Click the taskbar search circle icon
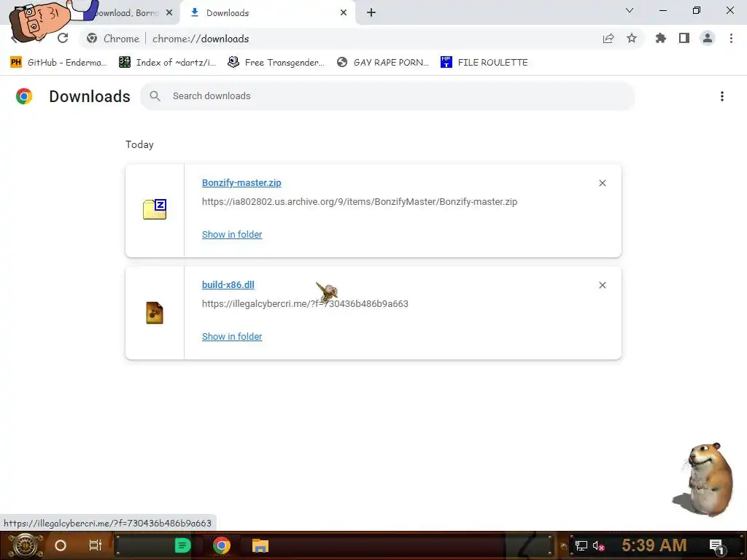 click(x=61, y=545)
